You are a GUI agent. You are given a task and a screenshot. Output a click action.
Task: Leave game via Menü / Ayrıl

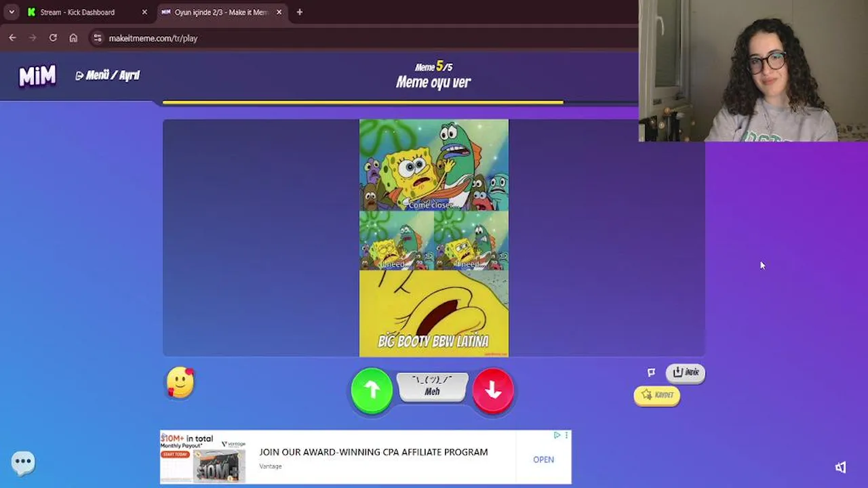(108, 75)
